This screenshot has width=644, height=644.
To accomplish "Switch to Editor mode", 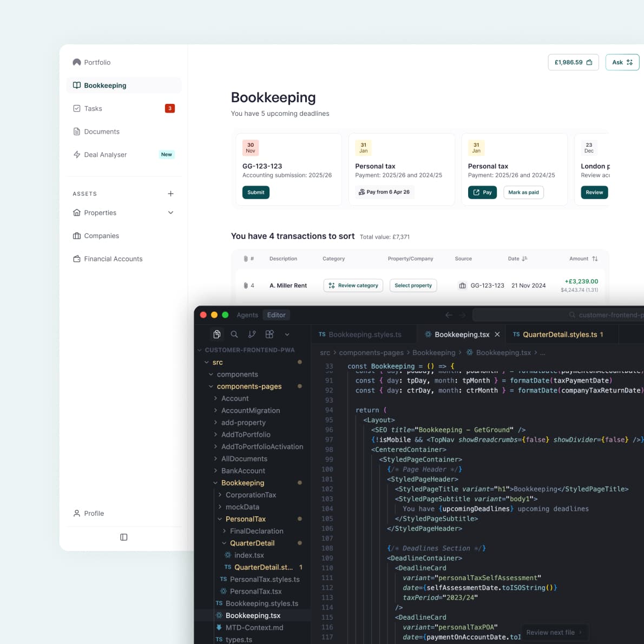I will coord(276,315).
